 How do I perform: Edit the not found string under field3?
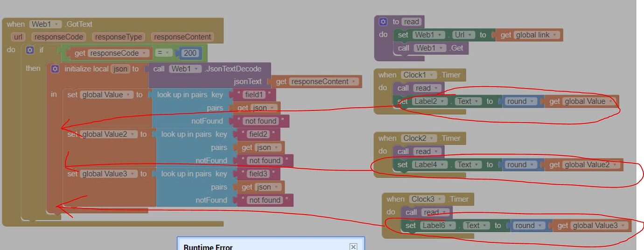(265, 200)
